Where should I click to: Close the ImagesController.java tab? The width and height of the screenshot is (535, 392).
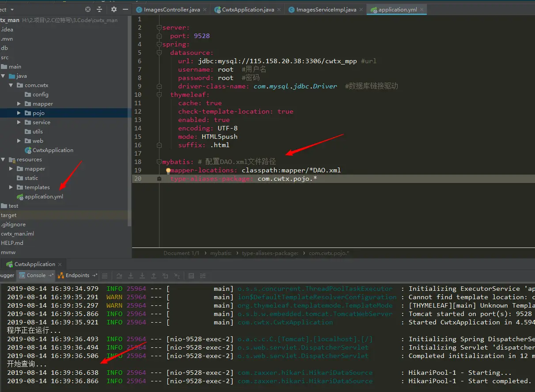(206, 10)
